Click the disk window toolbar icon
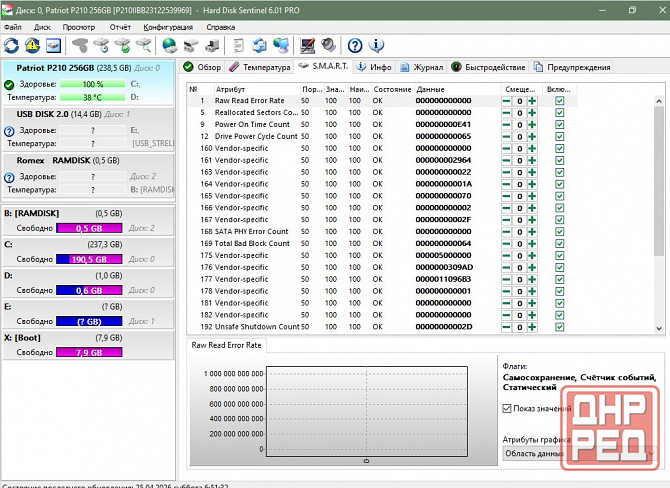The width and height of the screenshot is (670, 488). tap(53, 45)
